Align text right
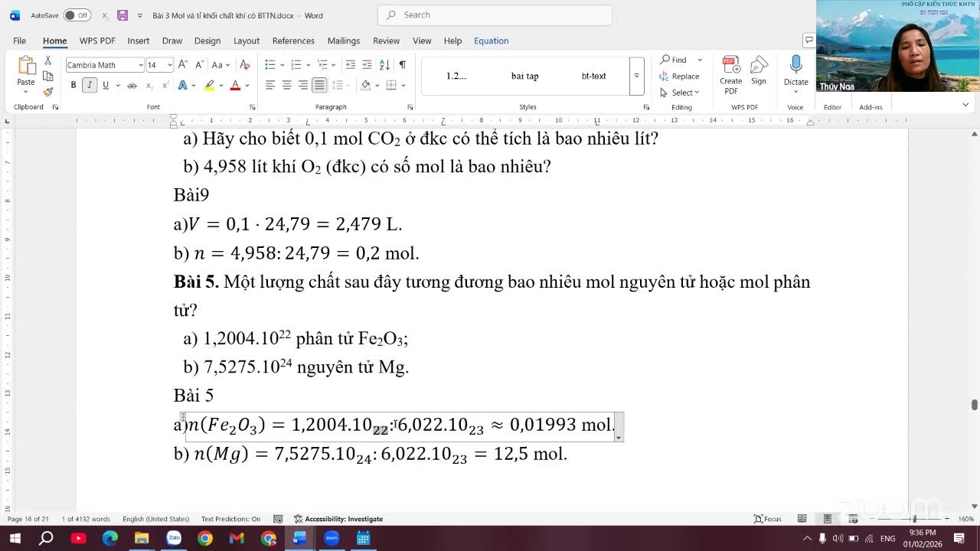 pos(303,85)
